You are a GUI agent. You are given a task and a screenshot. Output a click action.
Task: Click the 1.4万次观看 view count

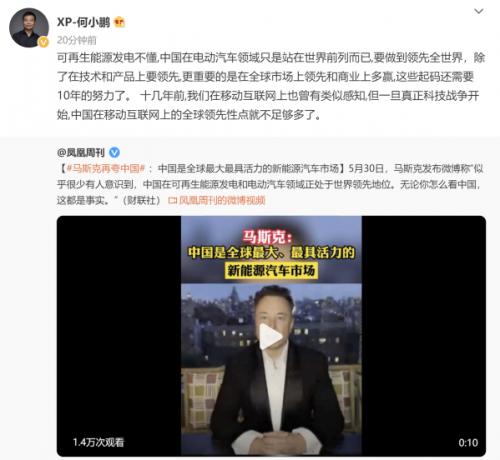click(98, 442)
